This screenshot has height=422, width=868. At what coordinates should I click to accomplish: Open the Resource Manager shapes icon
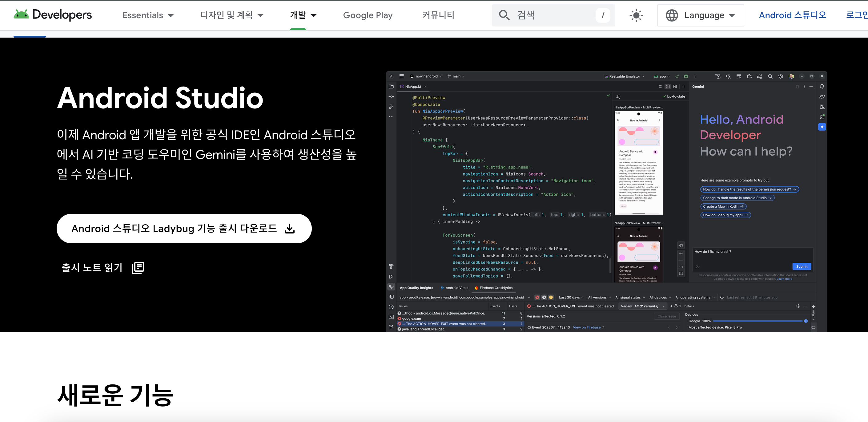coord(391,107)
